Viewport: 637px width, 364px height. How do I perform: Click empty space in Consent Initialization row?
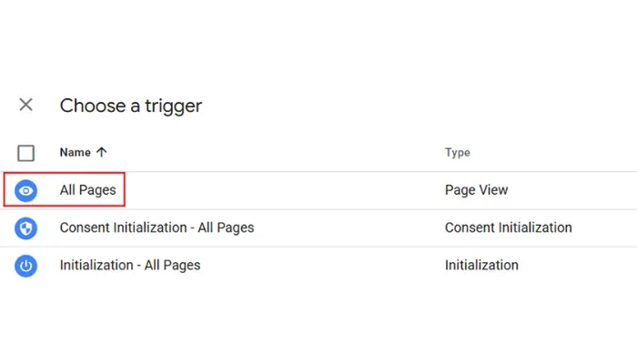tap(355, 227)
